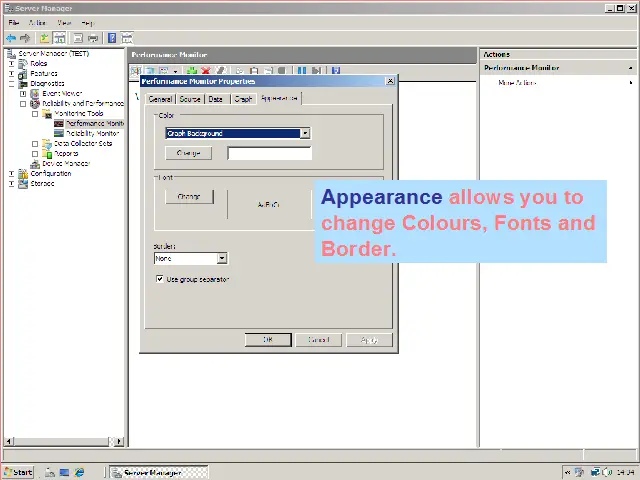Click the Back arrow in Server Manager toolbar
This screenshot has height=480, width=640.
(x=11, y=38)
